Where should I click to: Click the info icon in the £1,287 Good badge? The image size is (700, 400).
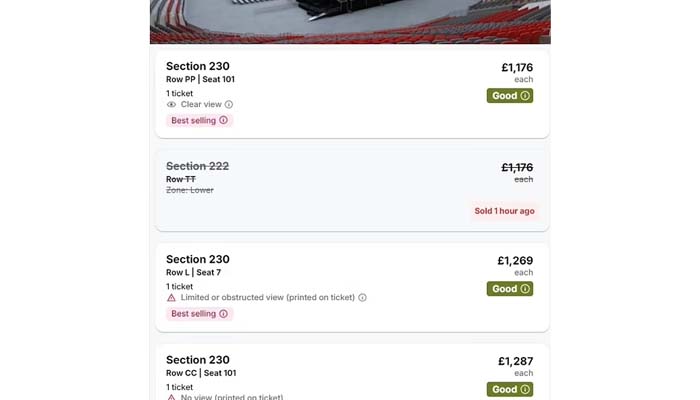click(525, 389)
